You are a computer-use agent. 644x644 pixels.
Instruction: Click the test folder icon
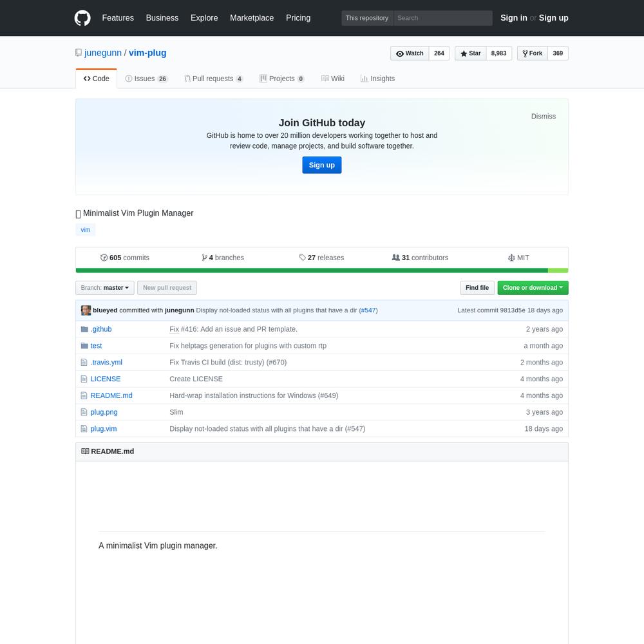pos(84,346)
